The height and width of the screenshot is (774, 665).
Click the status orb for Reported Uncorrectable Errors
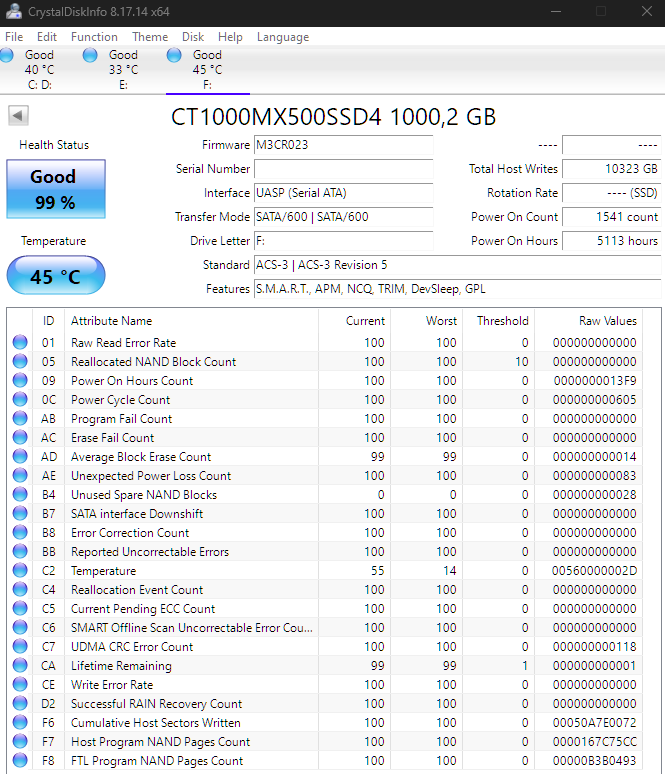[20, 551]
